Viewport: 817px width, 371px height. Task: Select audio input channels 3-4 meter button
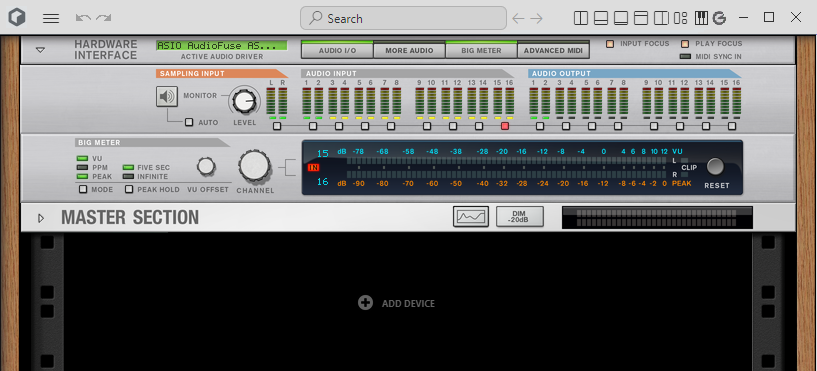click(x=339, y=126)
